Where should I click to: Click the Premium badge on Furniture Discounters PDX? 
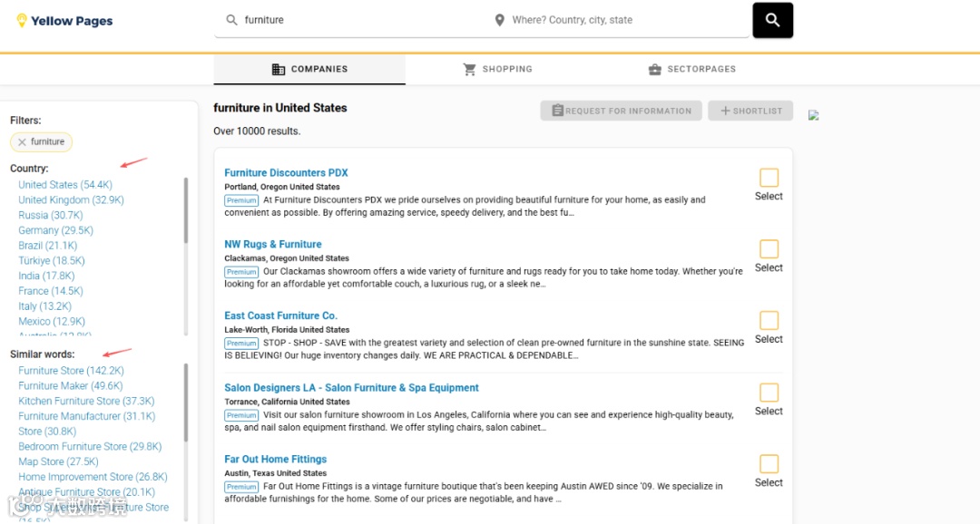click(241, 200)
